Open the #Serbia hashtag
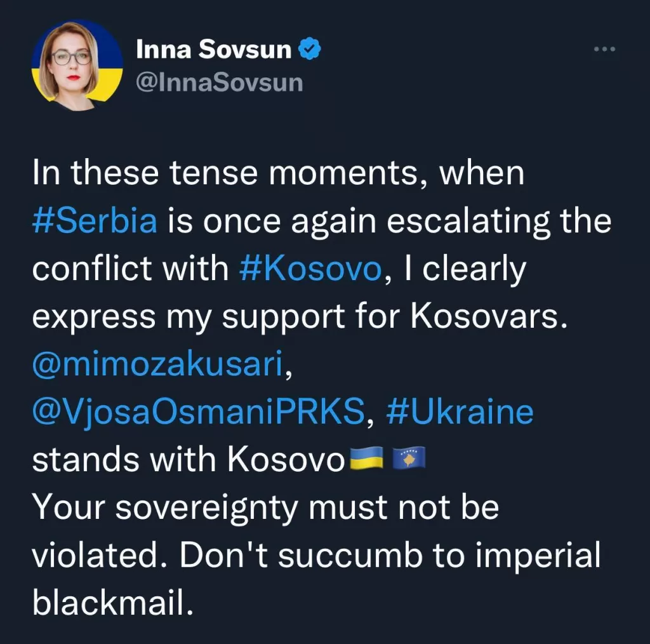The width and height of the screenshot is (650, 644). pyautogui.click(x=95, y=220)
